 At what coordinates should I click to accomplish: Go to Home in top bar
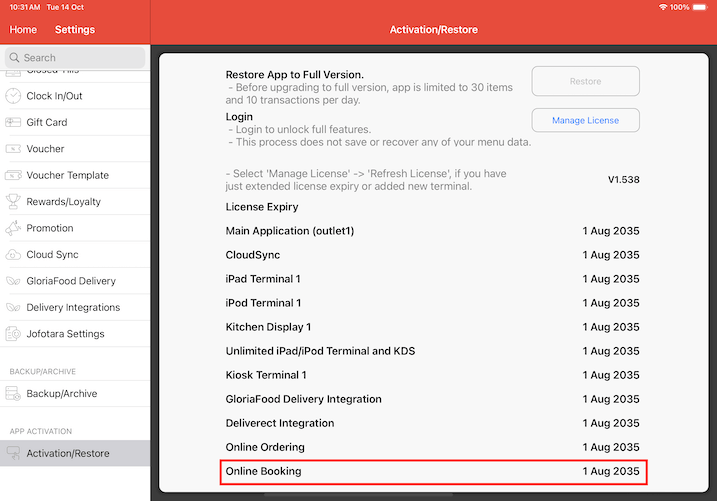point(23,30)
